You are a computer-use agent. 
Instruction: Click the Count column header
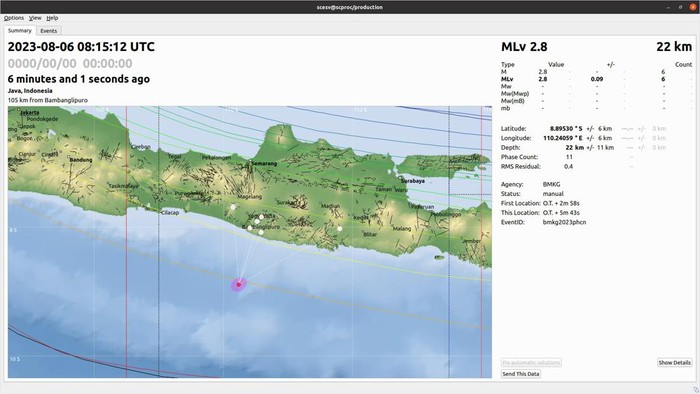coord(683,65)
